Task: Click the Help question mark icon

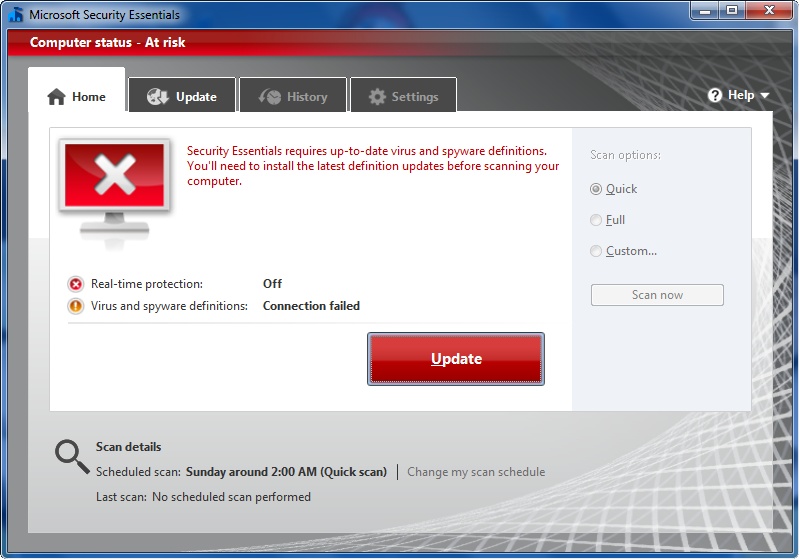Action: 715,95
